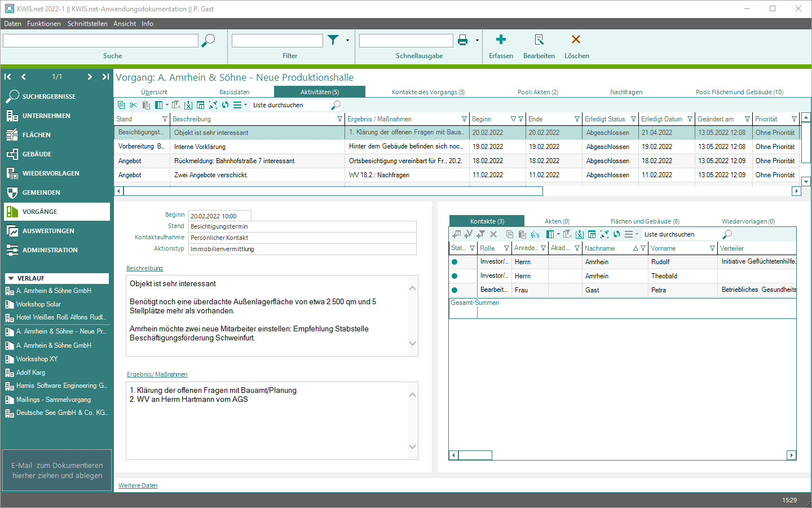Viewport: 812px width, 508px height.
Task: Click the Weitere Daten link
Action: point(138,485)
